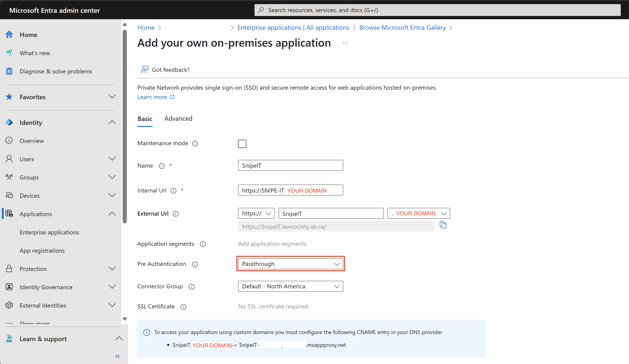This screenshot has height=364, width=629.
Task: Click the Protection lock icon
Action: [9, 268]
